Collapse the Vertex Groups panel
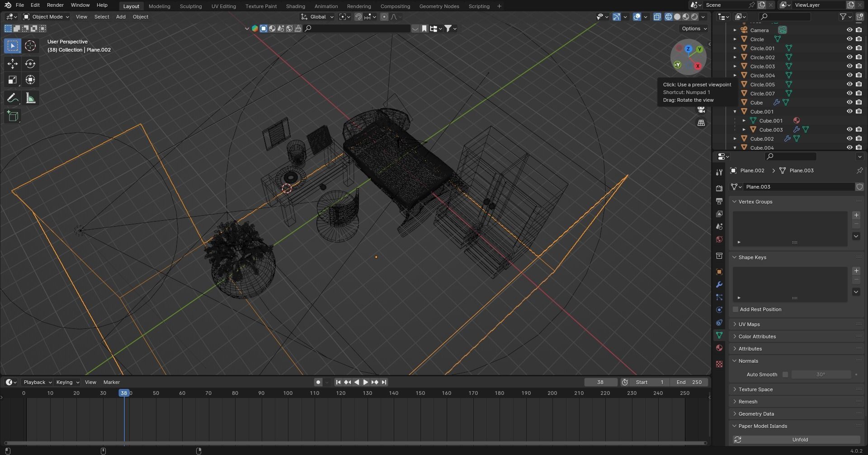868x455 pixels. 734,202
